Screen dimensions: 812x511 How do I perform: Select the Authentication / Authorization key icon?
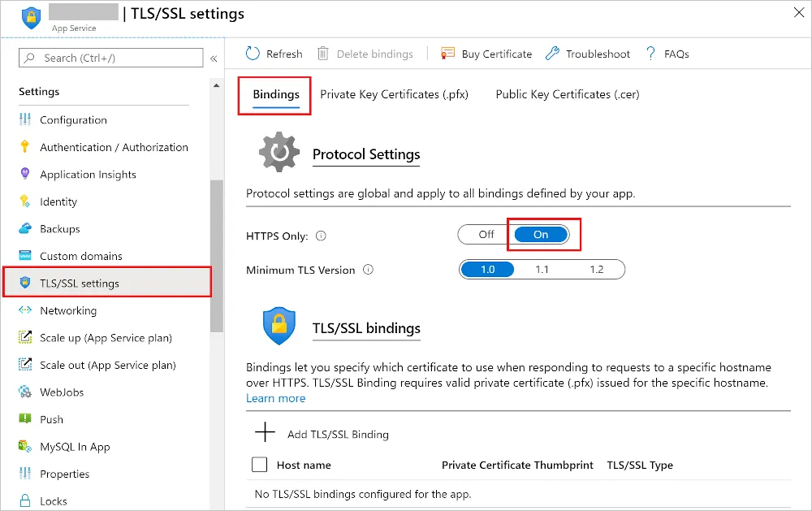pos(24,147)
